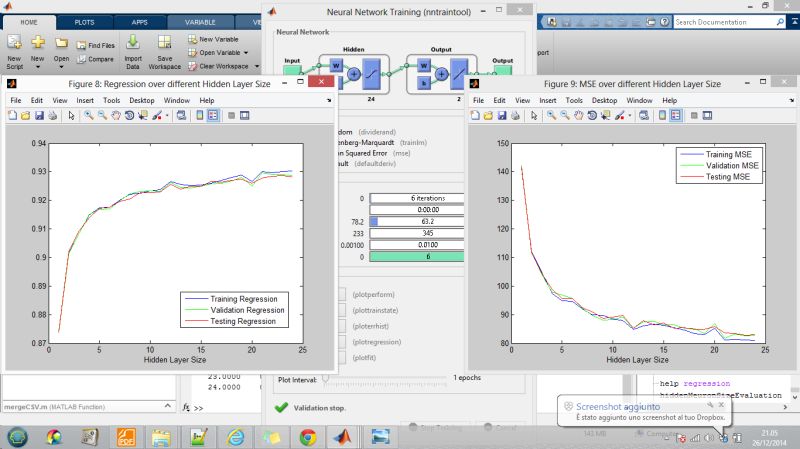Image resolution: width=800 pixels, height=449 pixels.
Task: Expand Open Variable dropdown in ribbon
Action: point(246,53)
